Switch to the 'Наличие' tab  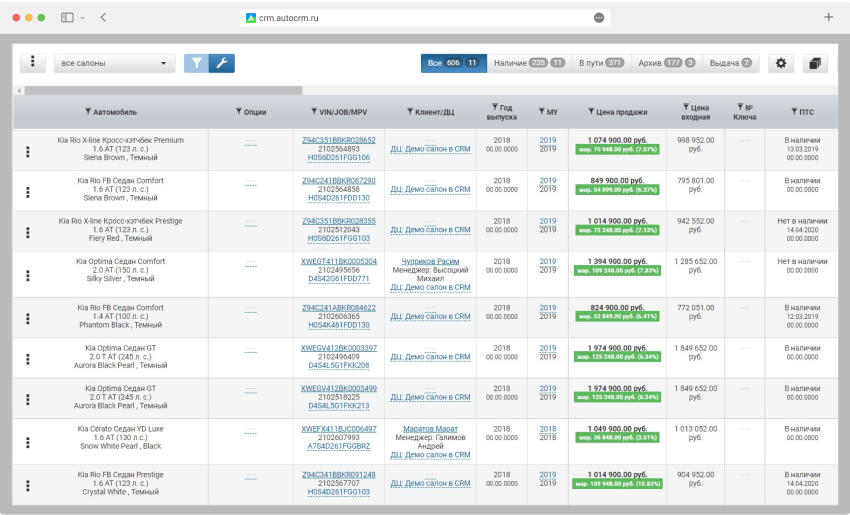pos(529,63)
